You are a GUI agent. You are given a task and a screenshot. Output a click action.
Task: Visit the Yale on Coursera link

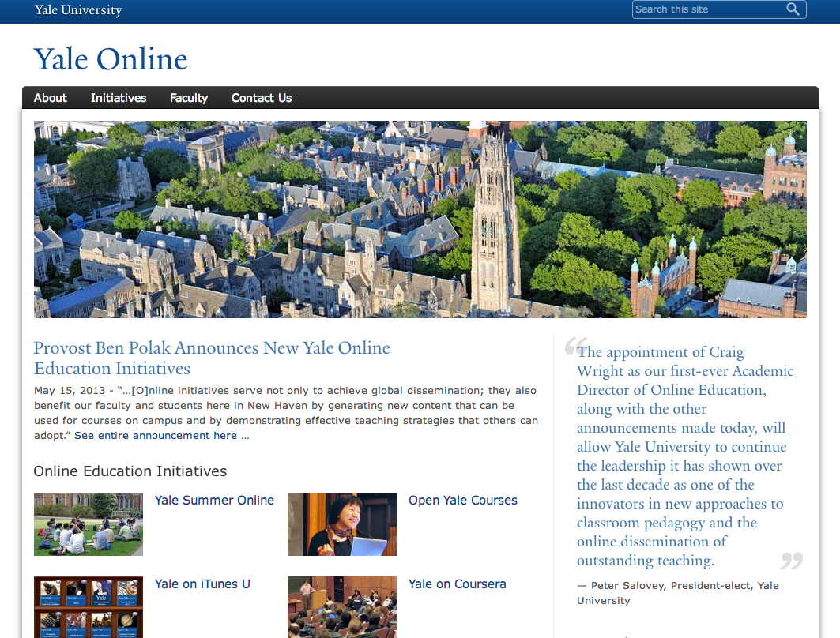coord(457,584)
